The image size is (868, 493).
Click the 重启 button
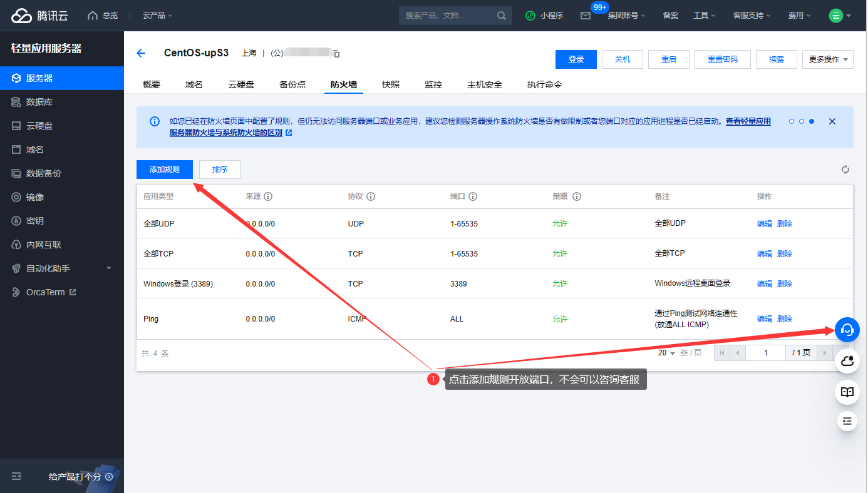(x=669, y=59)
